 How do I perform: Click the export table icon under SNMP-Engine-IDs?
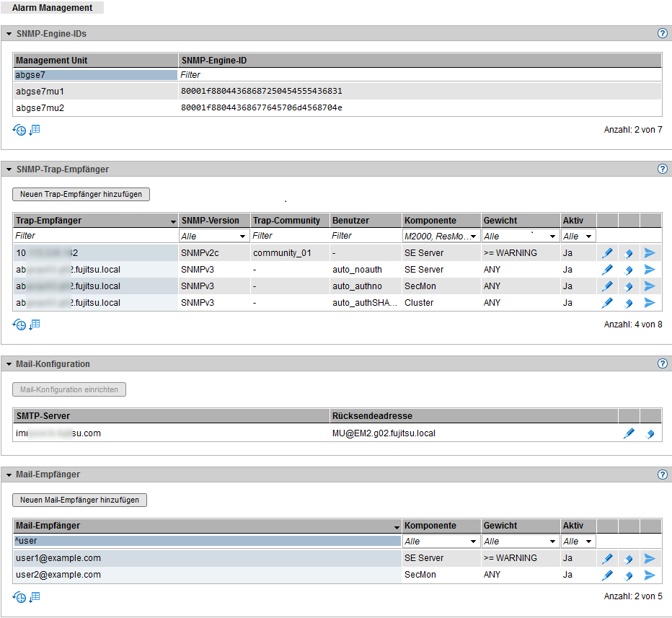click(35, 130)
